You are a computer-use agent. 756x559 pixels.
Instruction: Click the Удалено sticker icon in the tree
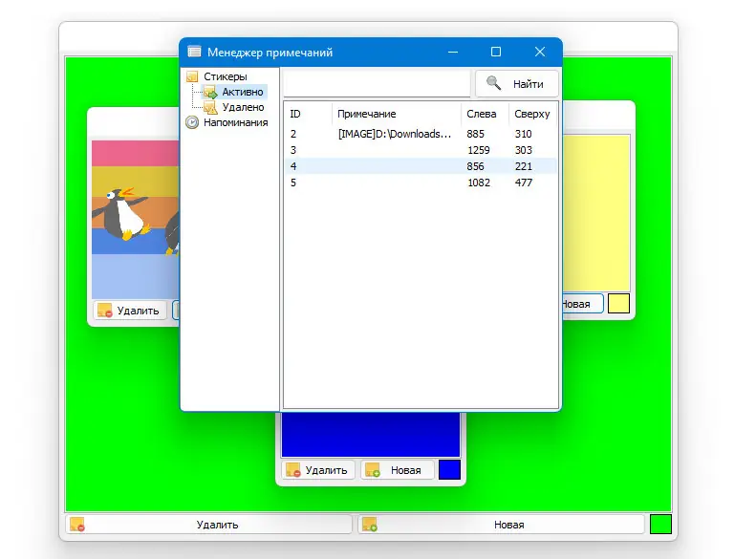[x=210, y=107]
